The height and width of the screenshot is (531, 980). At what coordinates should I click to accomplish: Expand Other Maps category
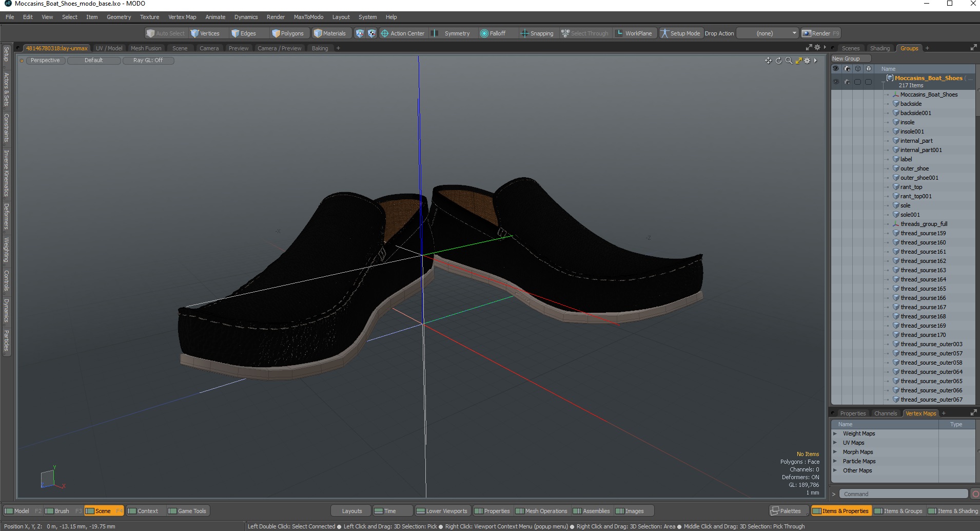(835, 470)
